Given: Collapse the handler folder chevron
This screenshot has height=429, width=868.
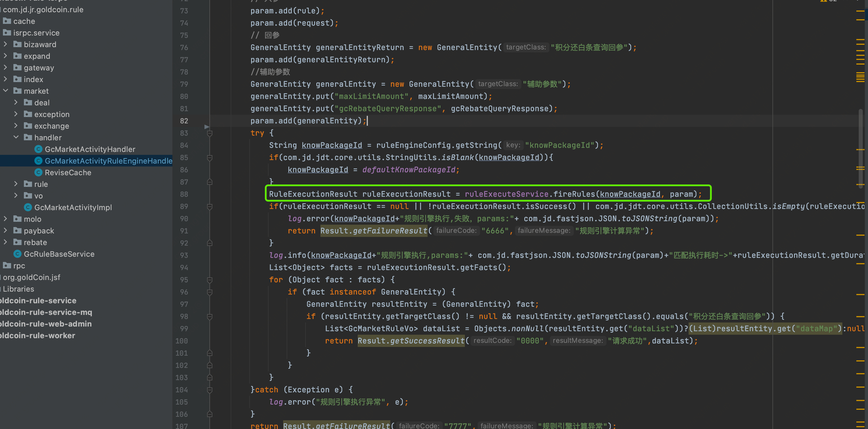Looking at the screenshot, I should point(16,137).
